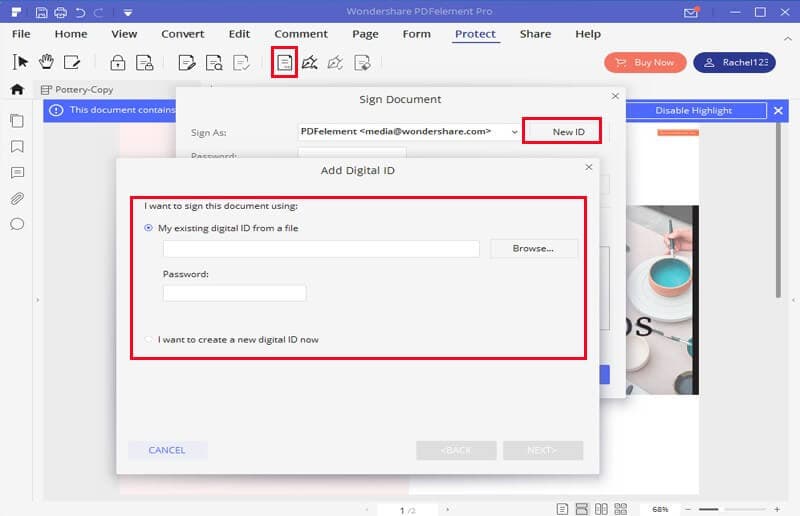Screen dimensions: 800x516
Task: Select the Protect tab
Action: pyautogui.click(x=475, y=34)
